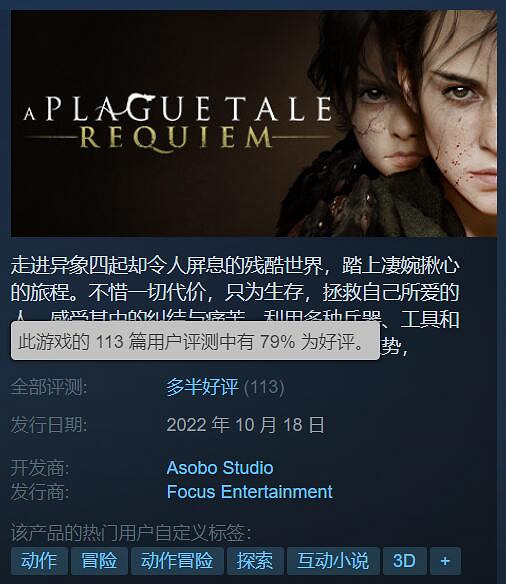This screenshot has width=506, height=584.
Task: Click the 79% 为好评 review tooltip
Action: [195, 341]
